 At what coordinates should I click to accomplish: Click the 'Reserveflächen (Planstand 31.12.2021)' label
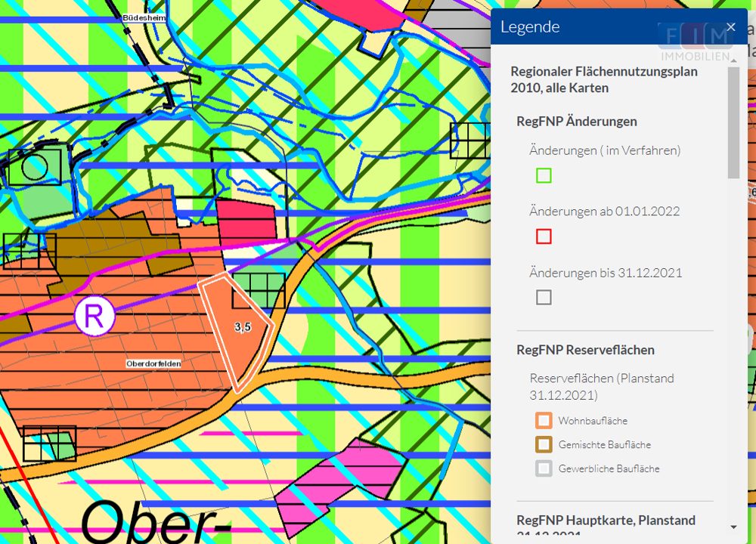[602, 386]
